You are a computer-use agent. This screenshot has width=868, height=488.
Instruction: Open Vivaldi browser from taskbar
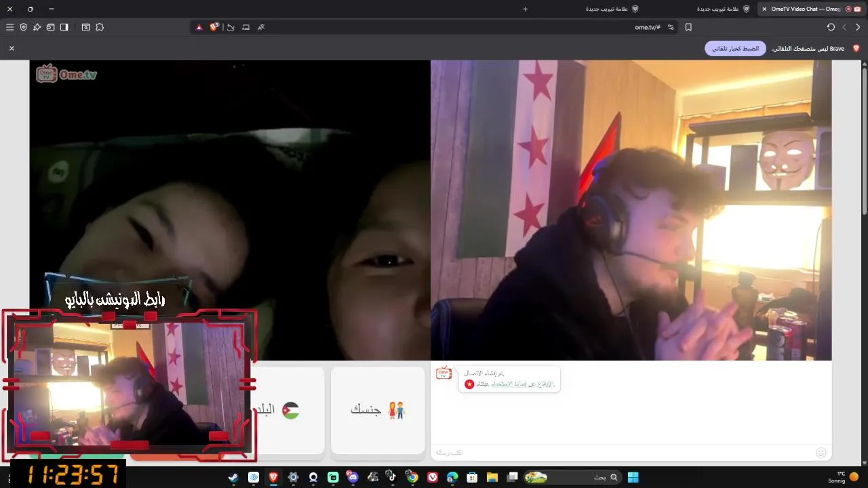[x=433, y=477]
